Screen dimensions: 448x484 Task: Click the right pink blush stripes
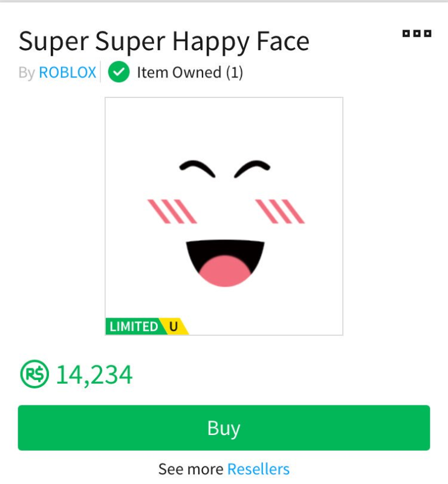(x=279, y=211)
